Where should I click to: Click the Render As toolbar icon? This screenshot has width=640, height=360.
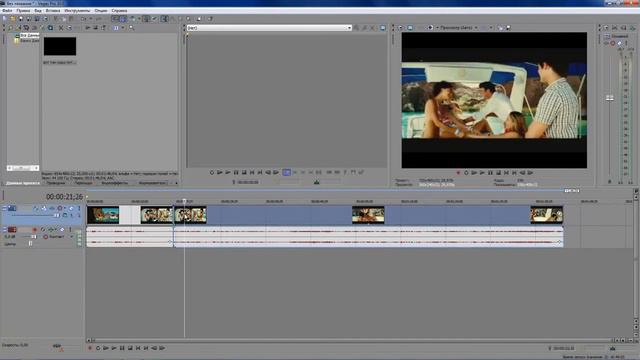point(37,19)
